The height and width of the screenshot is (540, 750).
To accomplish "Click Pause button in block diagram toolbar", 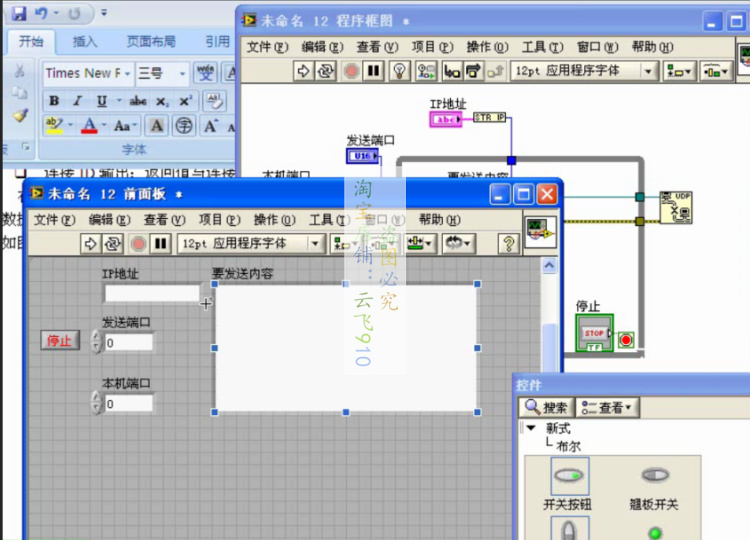I will point(374,71).
